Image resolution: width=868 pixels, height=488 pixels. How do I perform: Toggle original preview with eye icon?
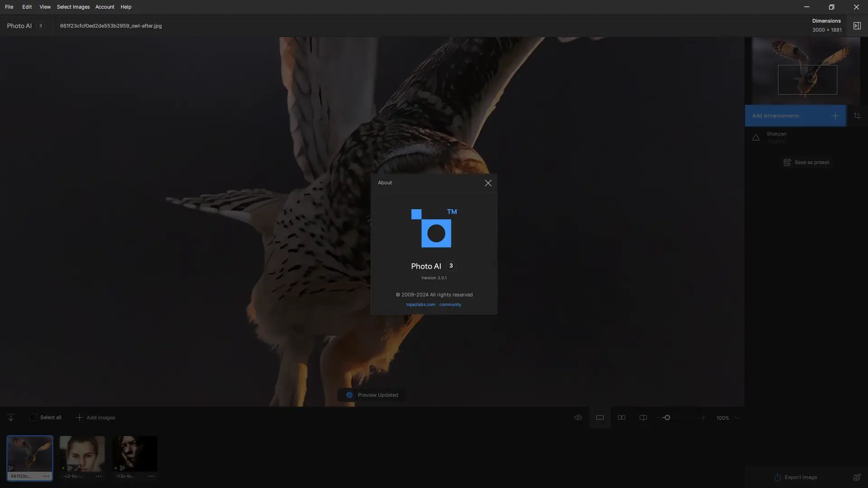tap(578, 418)
